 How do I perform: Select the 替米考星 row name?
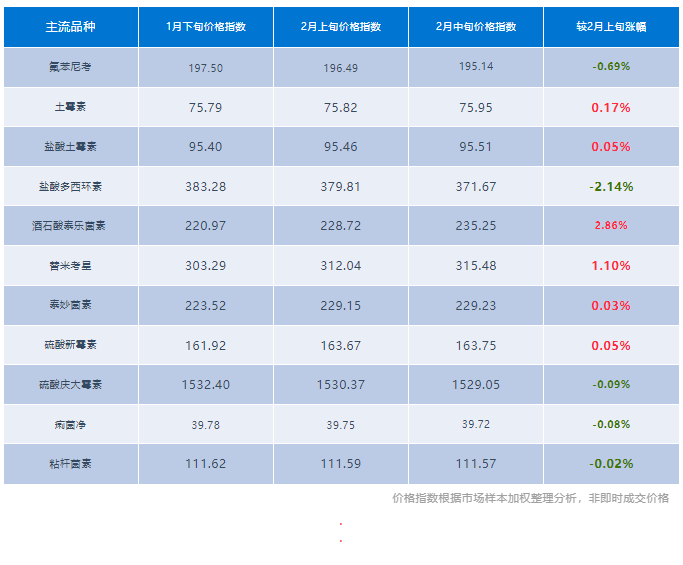coord(70,266)
